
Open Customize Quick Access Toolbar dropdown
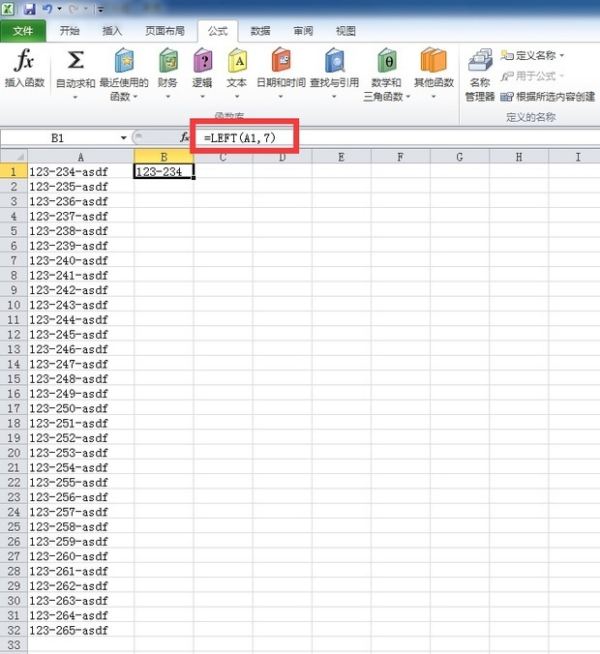[100, 9]
